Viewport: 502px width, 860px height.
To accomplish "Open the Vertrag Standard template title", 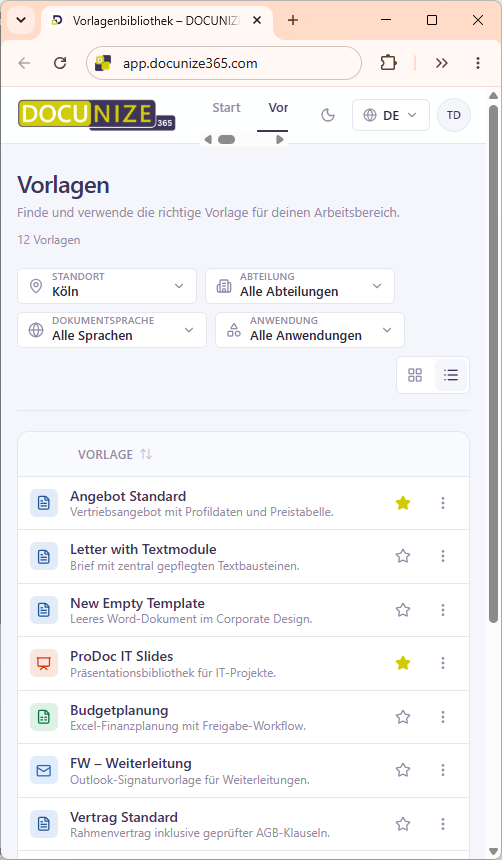I will point(124,817).
